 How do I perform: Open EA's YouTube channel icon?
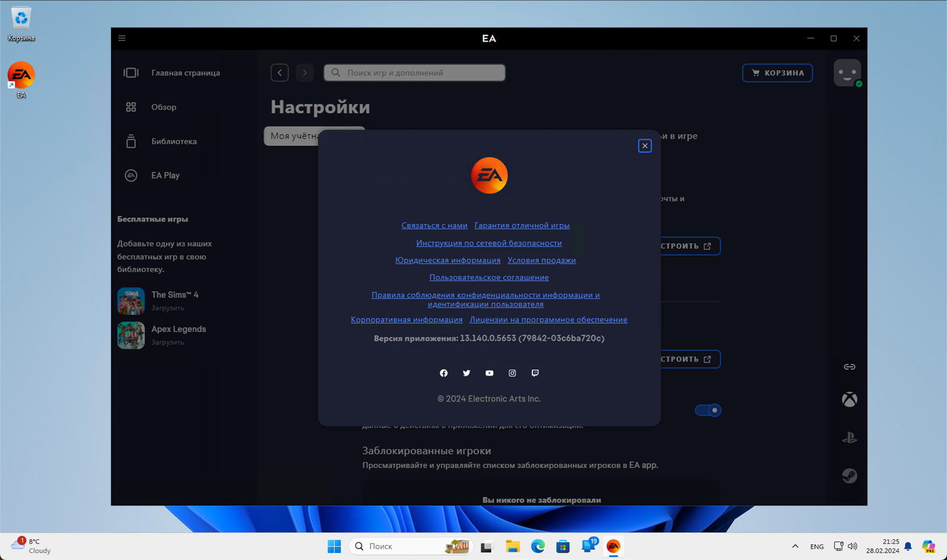pyautogui.click(x=489, y=373)
